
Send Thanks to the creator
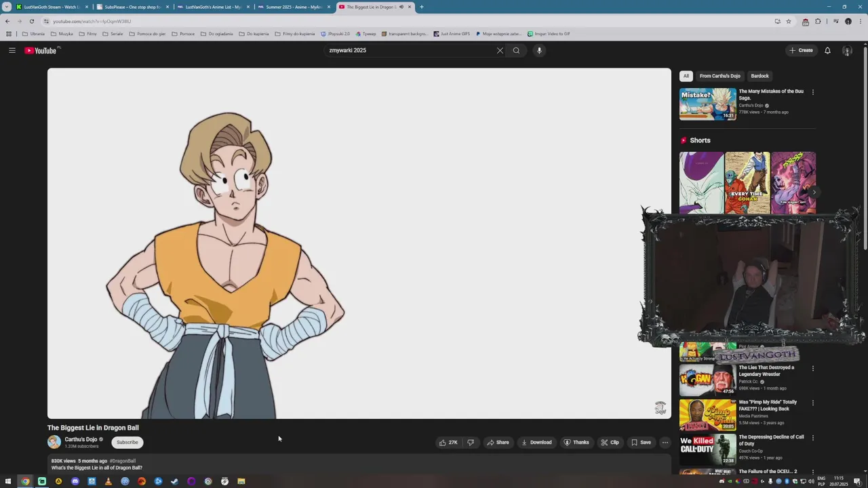576,443
